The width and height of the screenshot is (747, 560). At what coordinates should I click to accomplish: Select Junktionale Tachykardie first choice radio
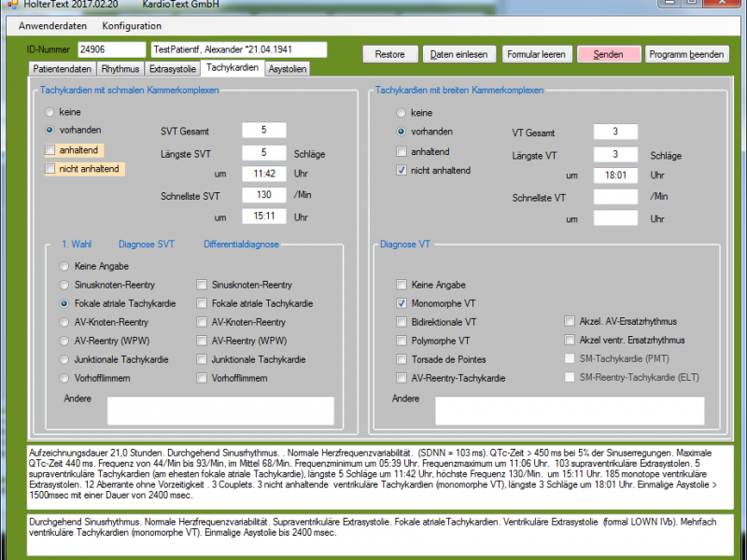63,359
